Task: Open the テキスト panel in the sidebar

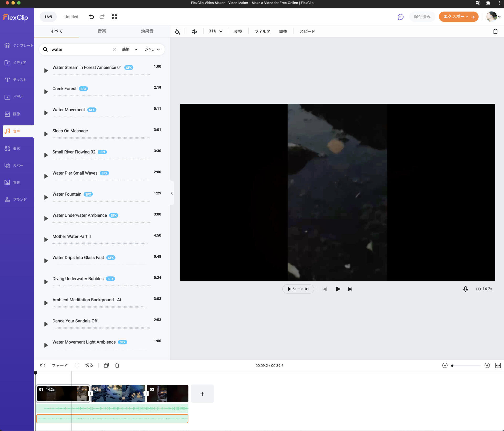Action: point(17,80)
